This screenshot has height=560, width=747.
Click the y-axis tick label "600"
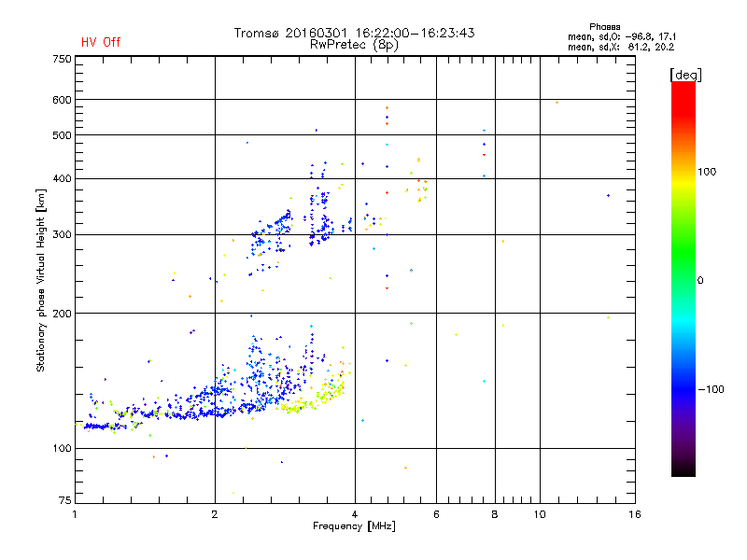tap(63, 100)
